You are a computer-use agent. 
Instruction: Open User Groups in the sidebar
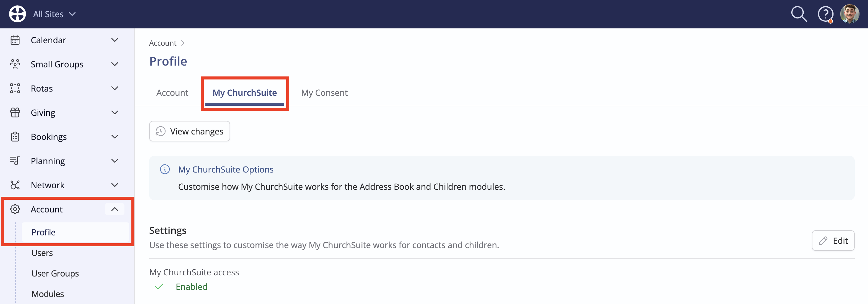(x=55, y=273)
